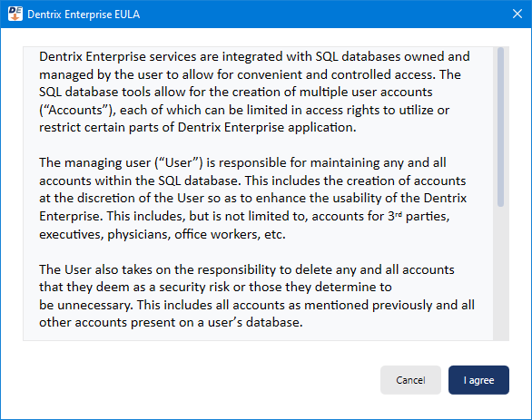Click the Dentrix Enterprise DE app icon
532x420 pixels.
(15, 14)
